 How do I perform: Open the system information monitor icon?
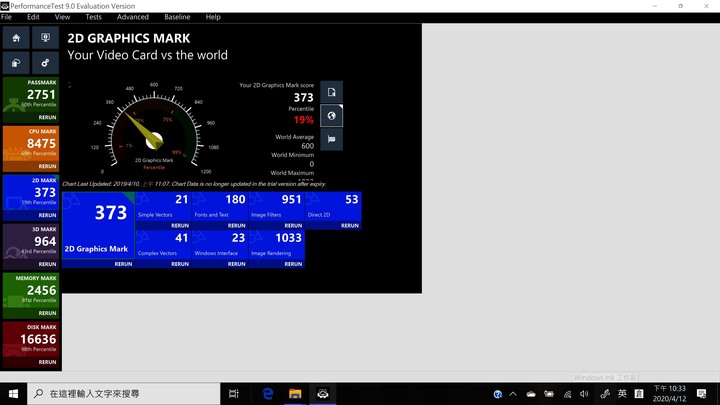click(x=45, y=38)
